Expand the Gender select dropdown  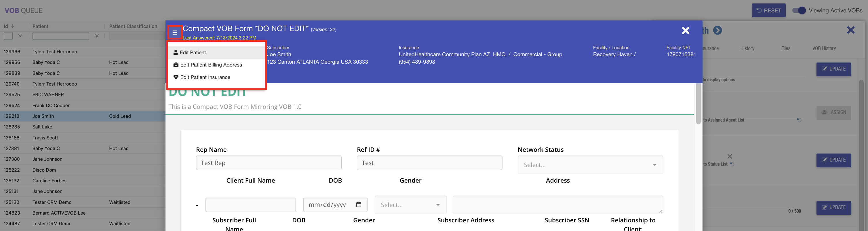pyautogui.click(x=410, y=205)
